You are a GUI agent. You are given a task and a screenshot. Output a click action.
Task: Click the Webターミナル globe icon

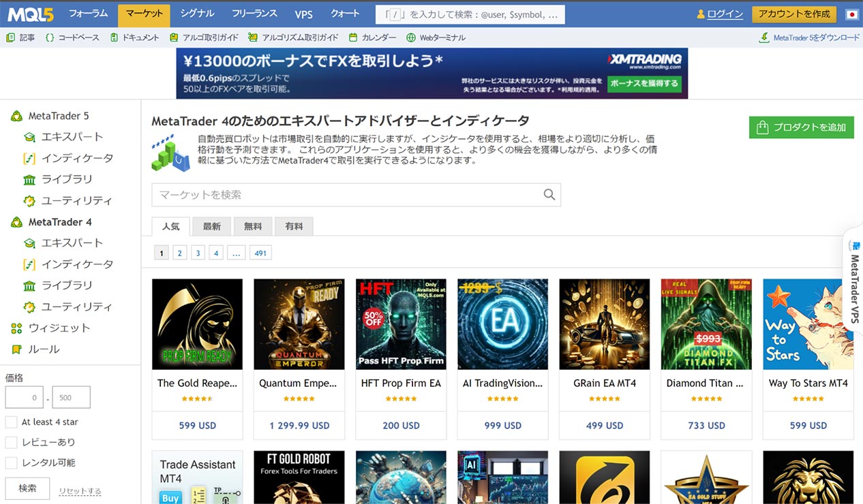411,37
